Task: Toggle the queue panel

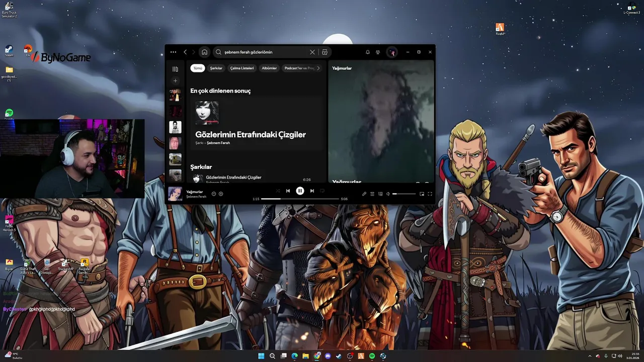Action: [x=372, y=194]
